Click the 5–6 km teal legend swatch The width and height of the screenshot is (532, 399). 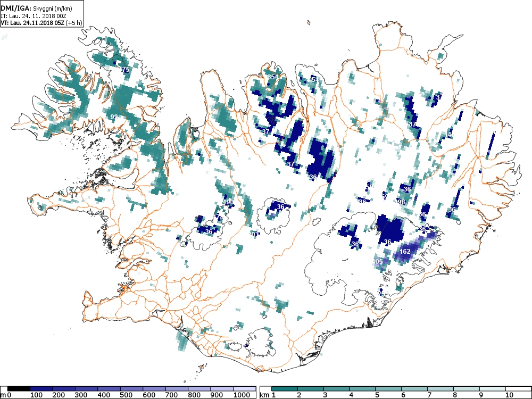pyautogui.click(x=388, y=389)
